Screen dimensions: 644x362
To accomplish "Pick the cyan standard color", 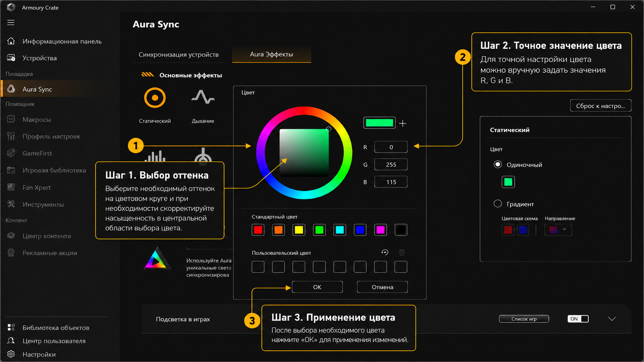I will pyautogui.click(x=340, y=230).
